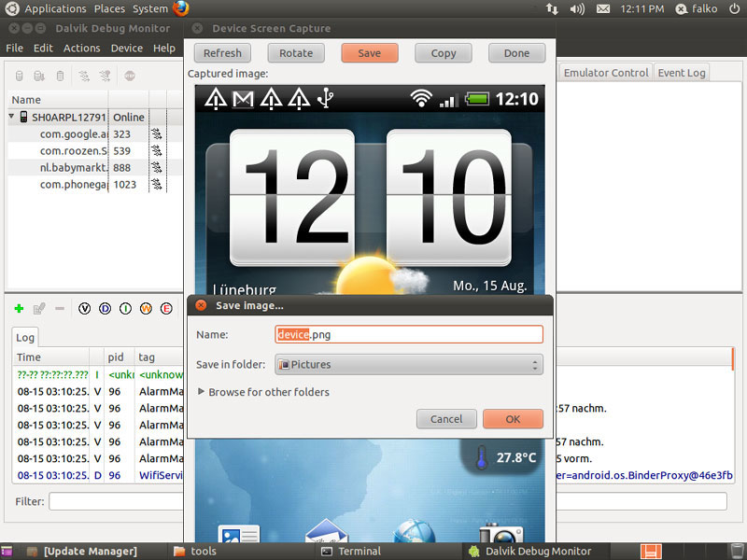Click the Name field containing device.png
This screenshot has height=560, width=747.
[409, 334]
